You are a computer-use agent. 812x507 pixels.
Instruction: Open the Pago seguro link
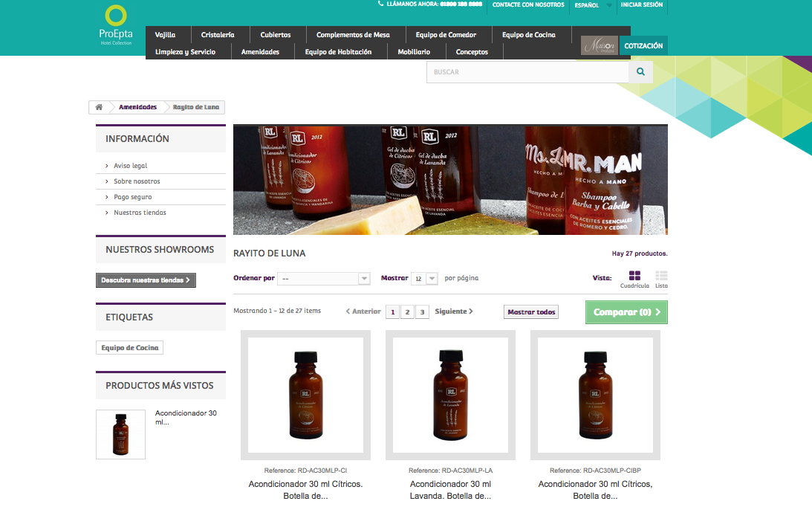(132, 197)
